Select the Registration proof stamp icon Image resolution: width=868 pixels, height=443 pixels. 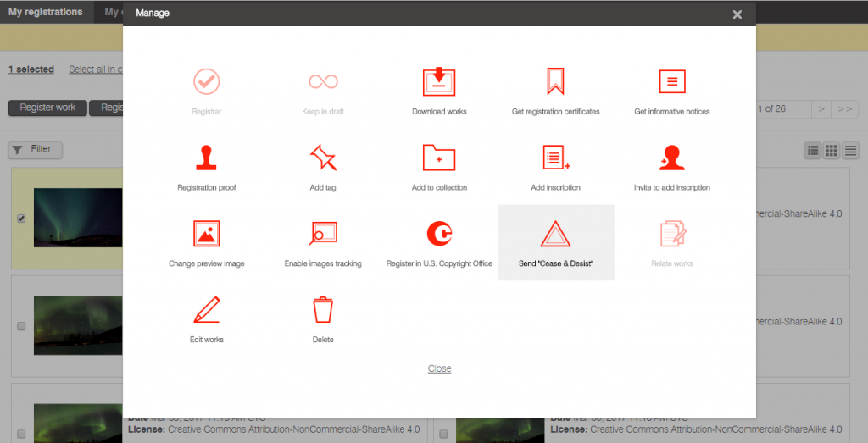click(x=206, y=158)
